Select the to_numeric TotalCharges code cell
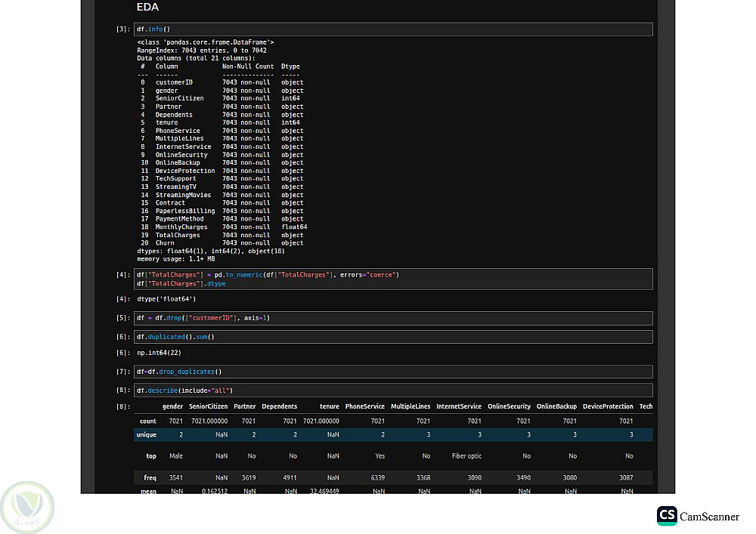Screen dimensions: 756x534 click(393, 279)
